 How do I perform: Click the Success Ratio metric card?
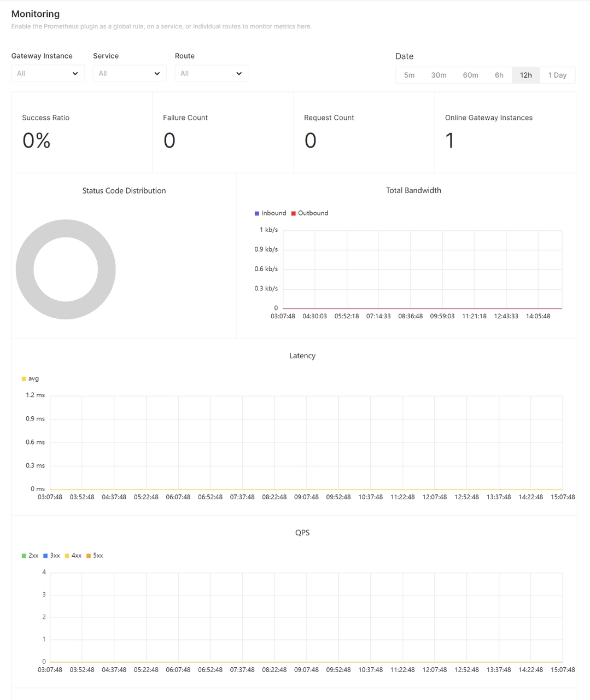tap(82, 132)
